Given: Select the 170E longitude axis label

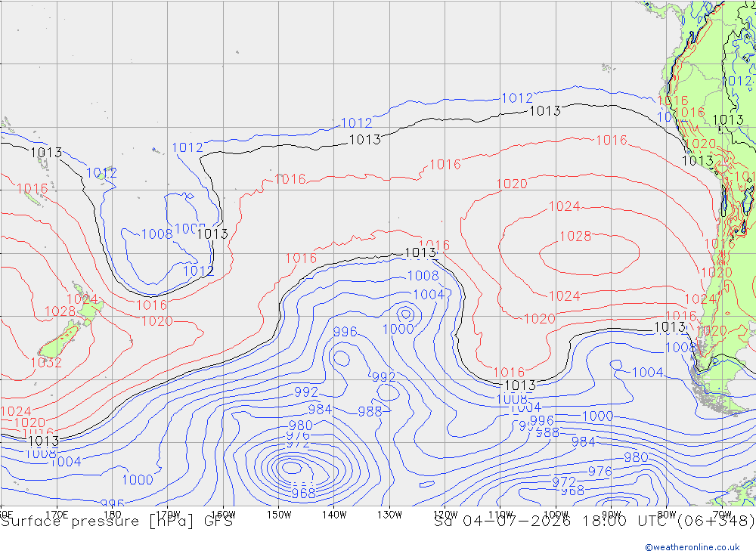Looking at the screenshot, I should click(57, 515).
